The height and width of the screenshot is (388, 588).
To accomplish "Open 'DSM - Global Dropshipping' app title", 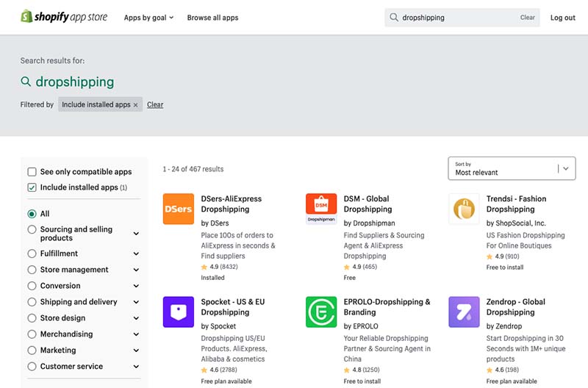I will point(367,204).
